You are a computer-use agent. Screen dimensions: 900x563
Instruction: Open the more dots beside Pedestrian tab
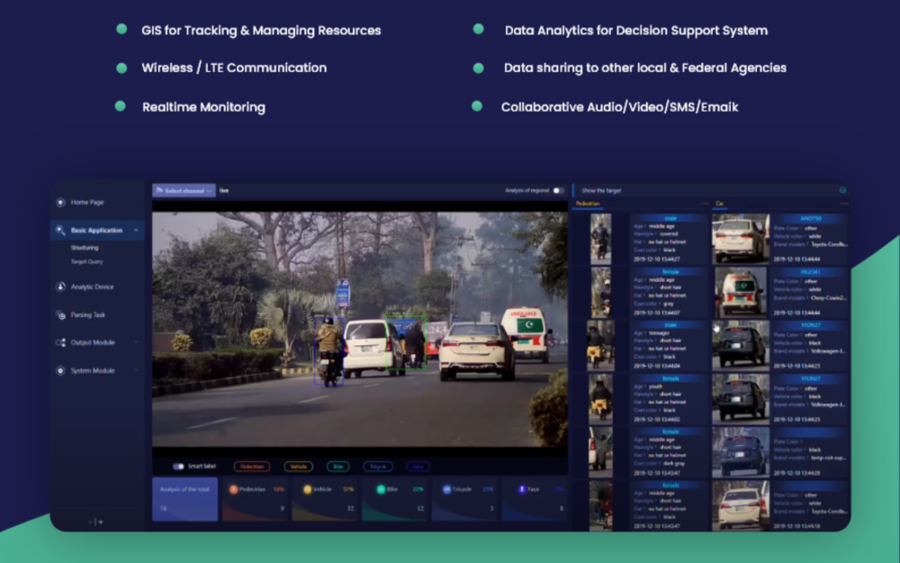pyautogui.click(x=704, y=204)
